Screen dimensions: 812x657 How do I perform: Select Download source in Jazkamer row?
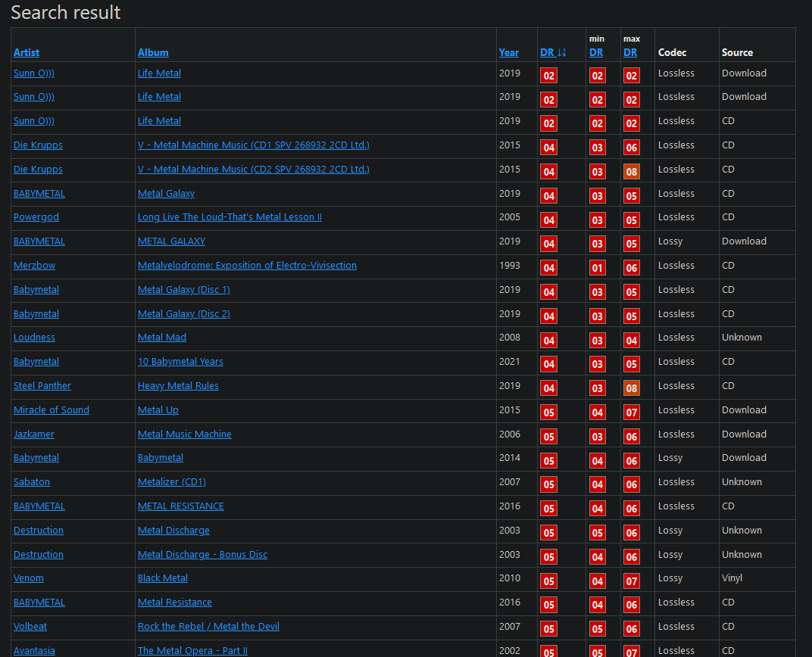[744, 434]
